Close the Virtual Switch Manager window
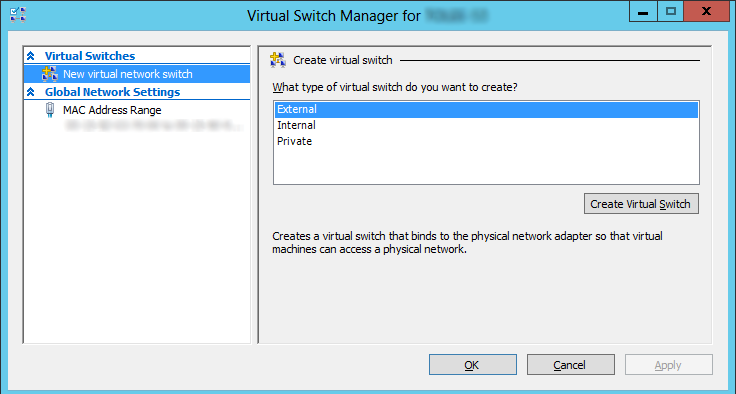 coord(706,11)
